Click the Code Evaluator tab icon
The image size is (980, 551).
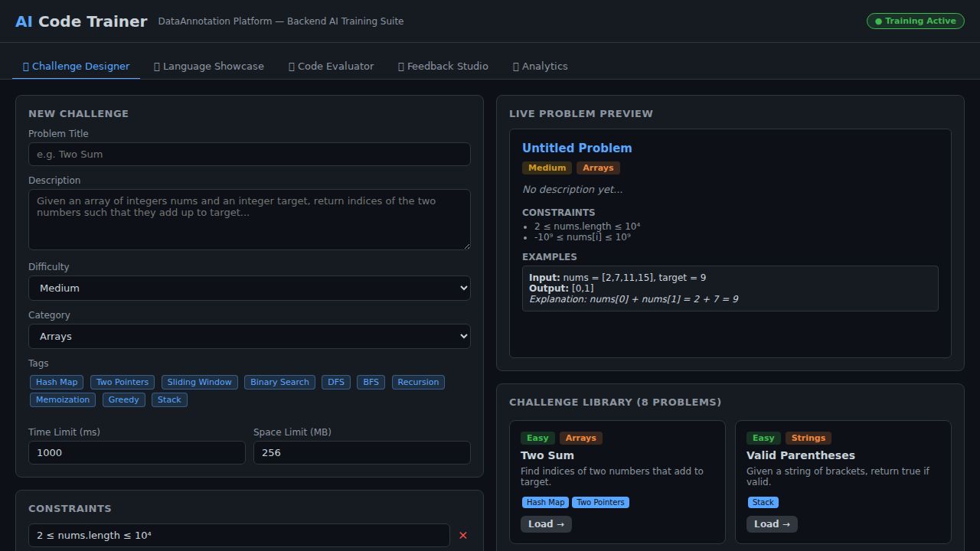tap(290, 66)
